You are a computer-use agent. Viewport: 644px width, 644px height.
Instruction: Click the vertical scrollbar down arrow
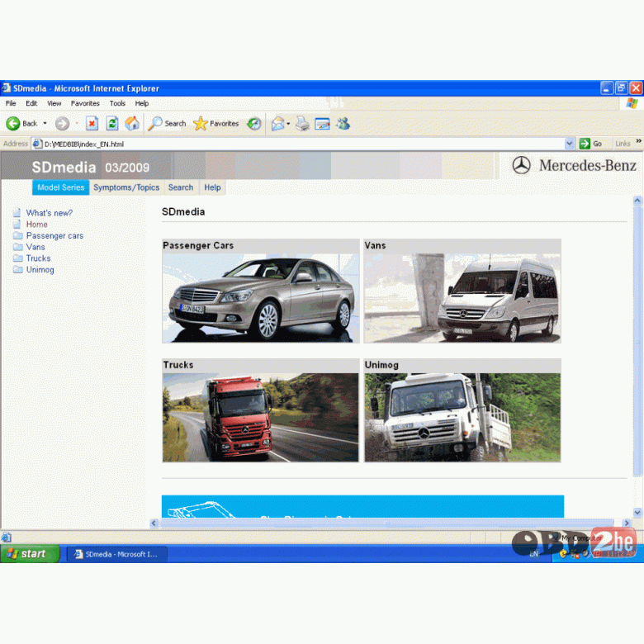pos(637,512)
